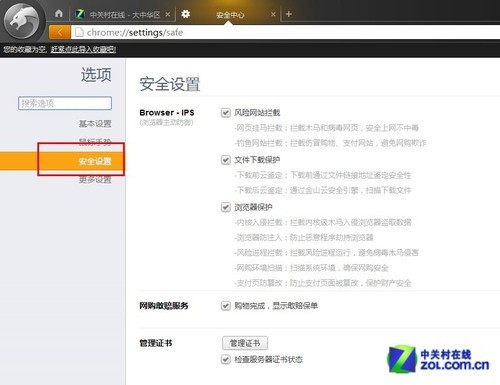Click the leopard browser logo icon
500x385 pixels.
pyautogui.click(x=21, y=21)
